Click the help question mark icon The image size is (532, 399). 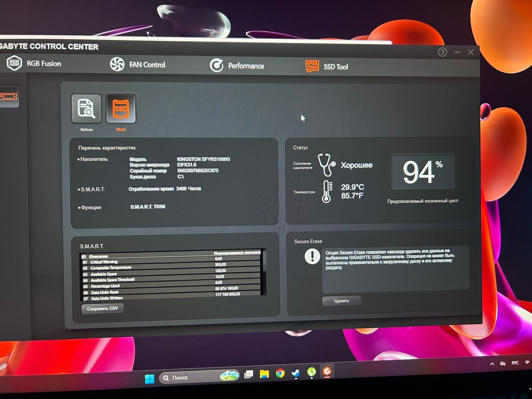click(x=442, y=52)
